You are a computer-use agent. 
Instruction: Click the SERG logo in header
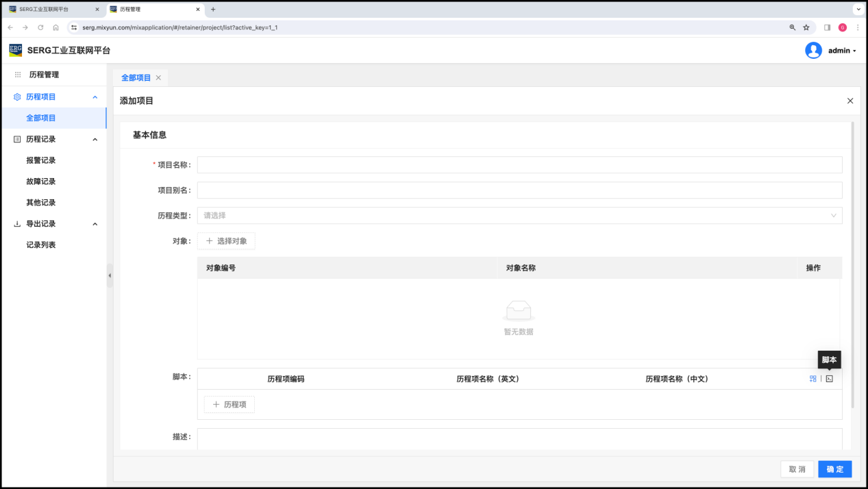[x=15, y=50]
